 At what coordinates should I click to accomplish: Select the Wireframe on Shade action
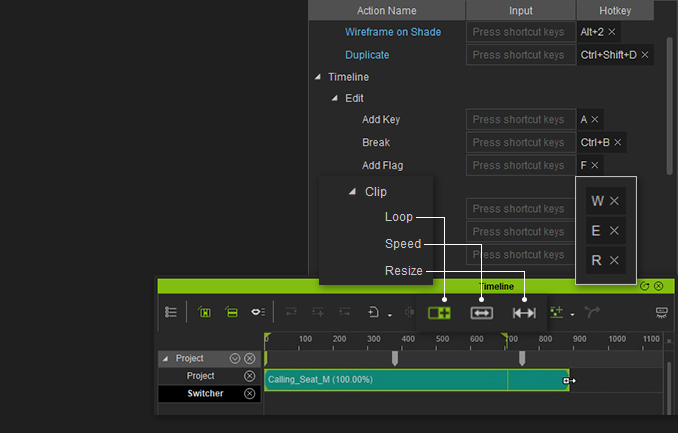click(x=393, y=32)
